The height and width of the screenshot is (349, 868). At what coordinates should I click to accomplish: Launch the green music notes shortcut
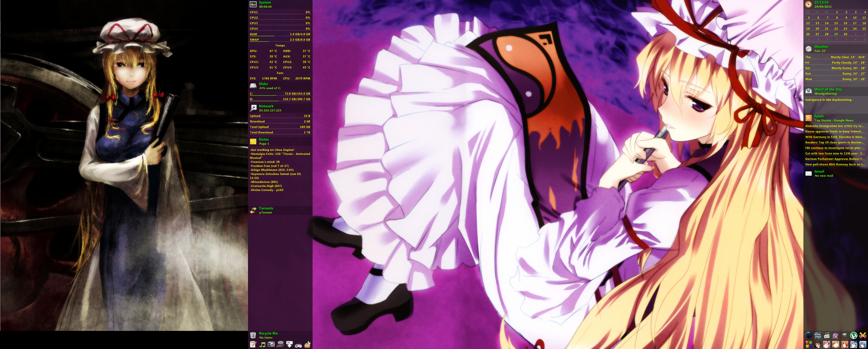tap(262, 344)
